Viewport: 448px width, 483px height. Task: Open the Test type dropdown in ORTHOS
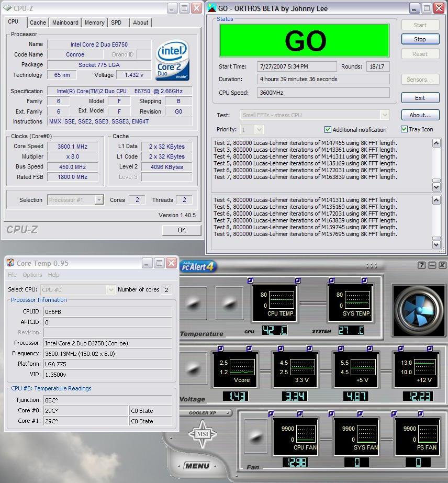pyautogui.click(x=385, y=115)
